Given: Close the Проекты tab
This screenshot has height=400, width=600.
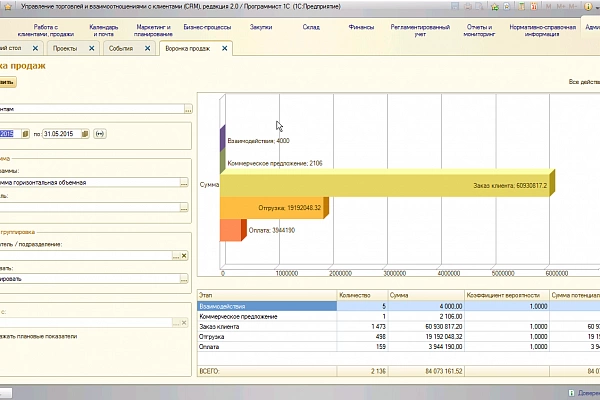Looking at the screenshot, I should point(91,48).
